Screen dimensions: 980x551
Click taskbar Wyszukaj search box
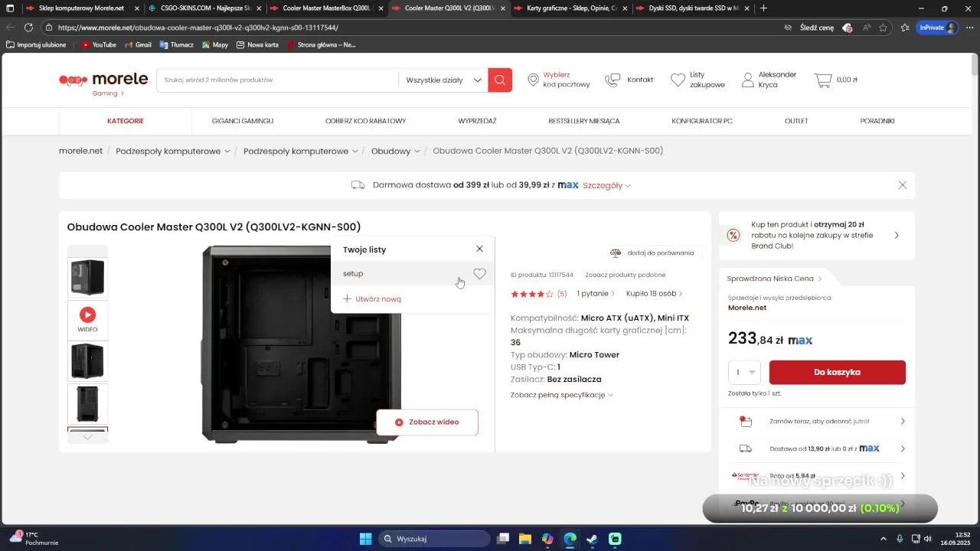(434, 539)
